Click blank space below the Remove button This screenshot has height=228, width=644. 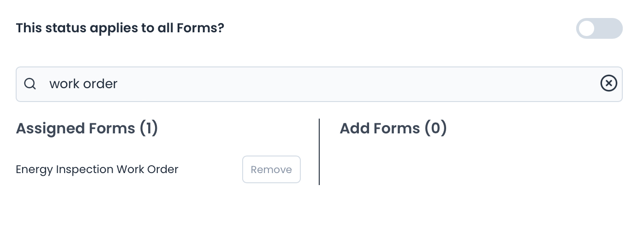pyautogui.click(x=271, y=203)
